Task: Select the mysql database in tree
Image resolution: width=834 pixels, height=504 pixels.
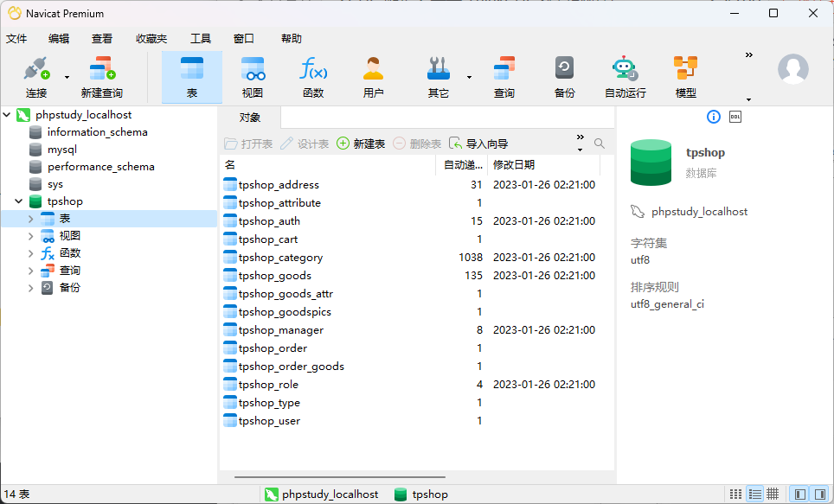Action: point(61,150)
